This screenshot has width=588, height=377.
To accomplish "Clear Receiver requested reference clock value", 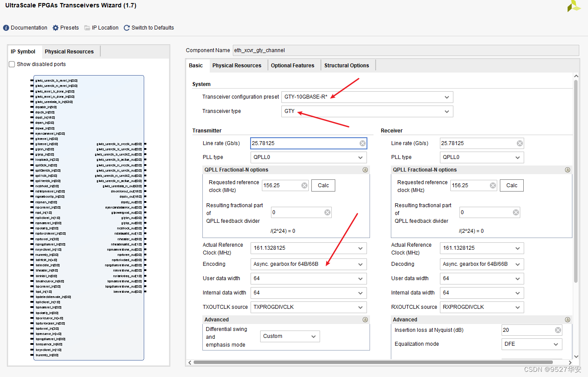I will 493,185.
